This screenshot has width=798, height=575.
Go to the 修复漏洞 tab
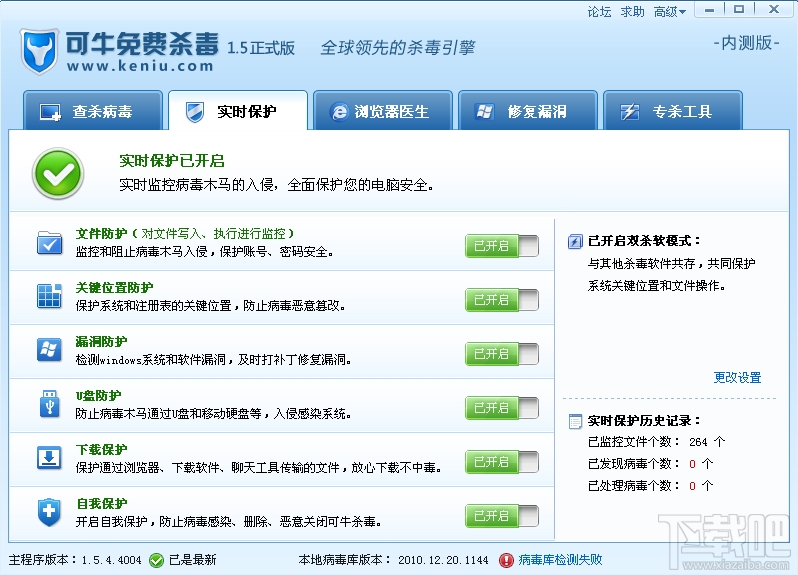(x=528, y=111)
